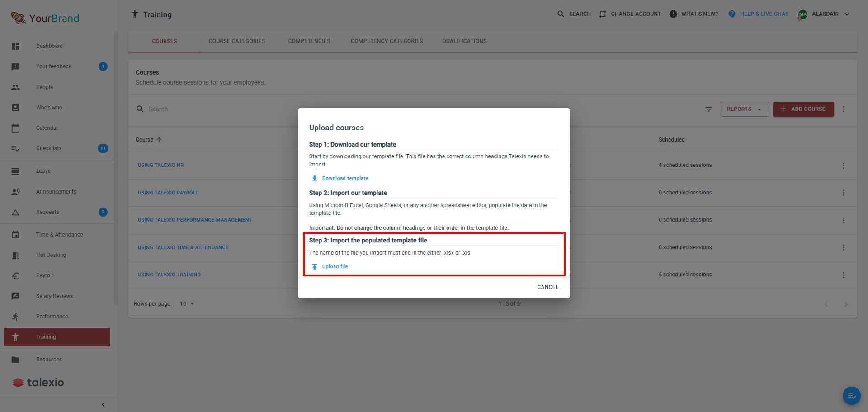Switch to the Qualifications tab

[x=465, y=41]
